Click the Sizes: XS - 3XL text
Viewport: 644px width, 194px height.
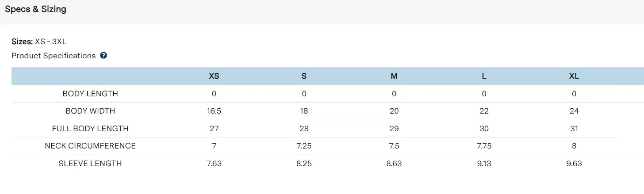39,42
